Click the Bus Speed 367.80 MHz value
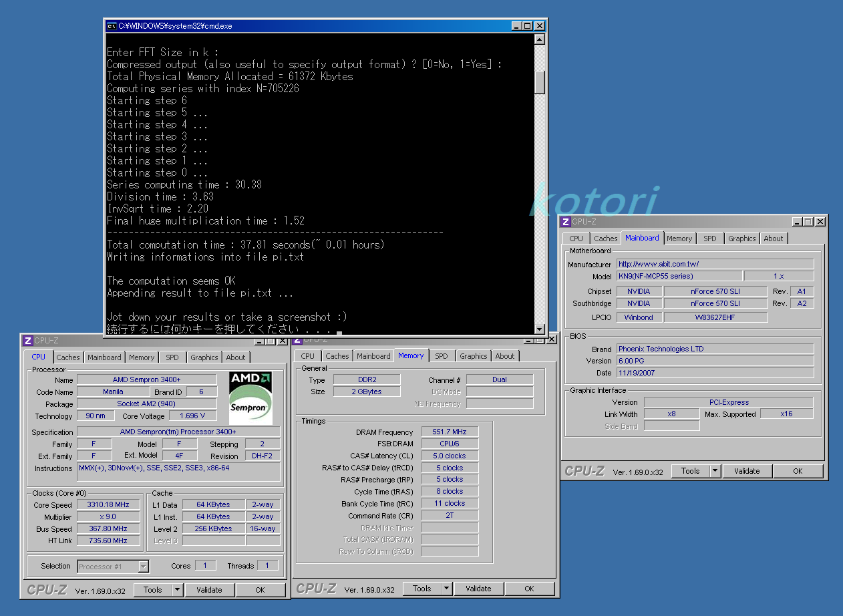843x616 pixels. tap(109, 528)
